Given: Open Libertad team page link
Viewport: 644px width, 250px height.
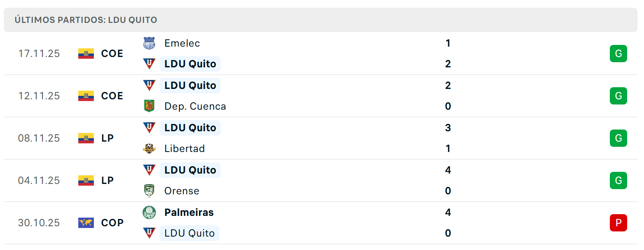Looking at the screenshot, I should click(185, 149).
